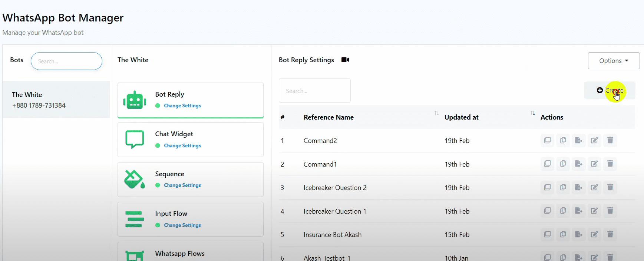Click the bot reply search box
Image resolution: width=644 pixels, height=261 pixels.
314,91
